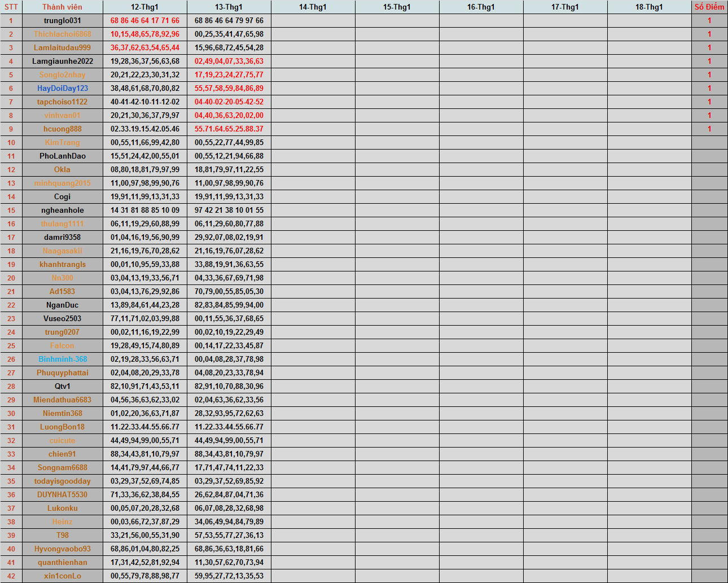Click member name Lukonku
The height and width of the screenshot is (583, 728).
62,508
